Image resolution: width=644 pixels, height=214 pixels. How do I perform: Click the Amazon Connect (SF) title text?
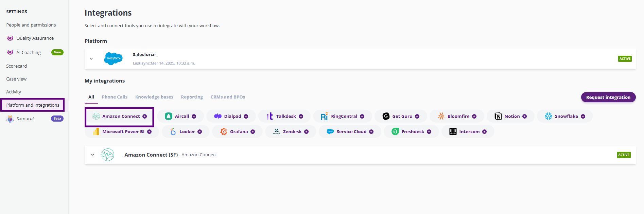(x=151, y=155)
